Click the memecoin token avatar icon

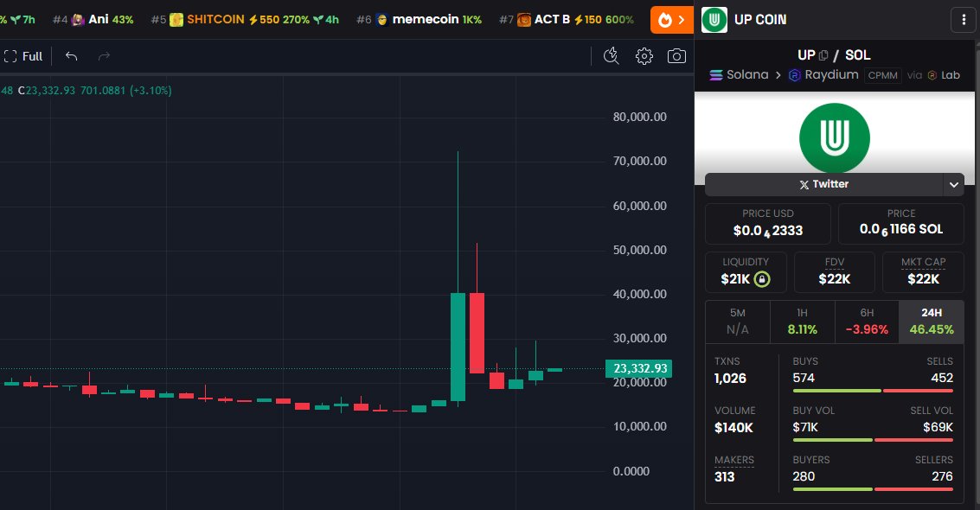coord(381,20)
